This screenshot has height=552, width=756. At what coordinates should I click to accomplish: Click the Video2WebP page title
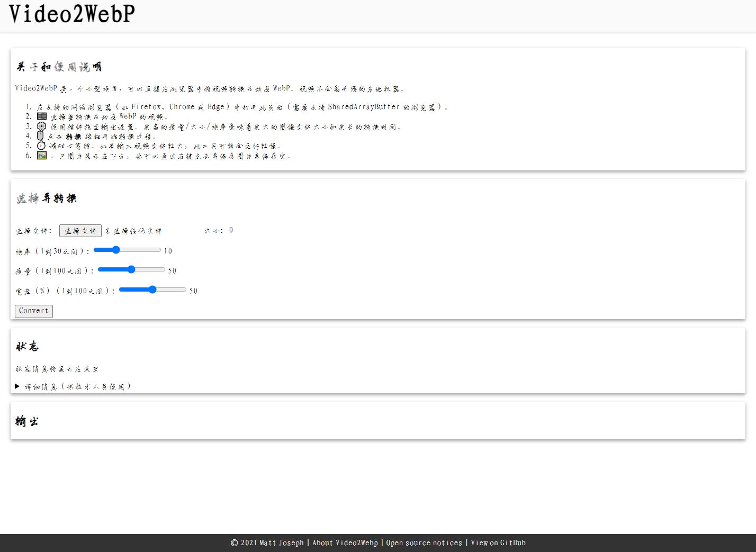(72, 14)
